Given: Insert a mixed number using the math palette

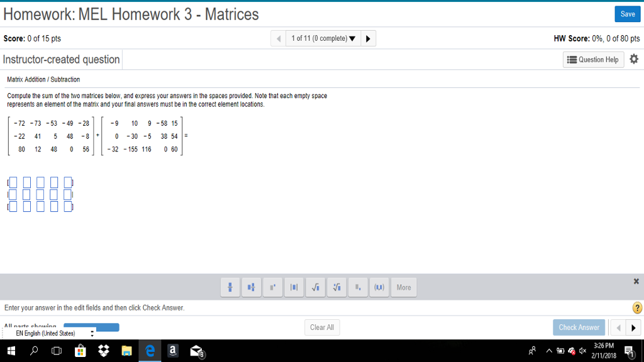Looking at the screenshot, I should 251,287.
